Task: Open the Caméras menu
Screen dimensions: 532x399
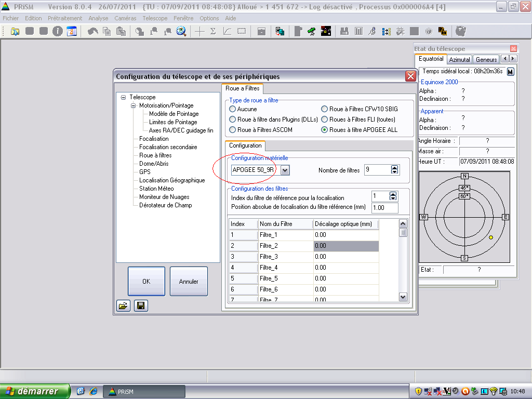Action: pyautogui.click(x=125, y=18)
